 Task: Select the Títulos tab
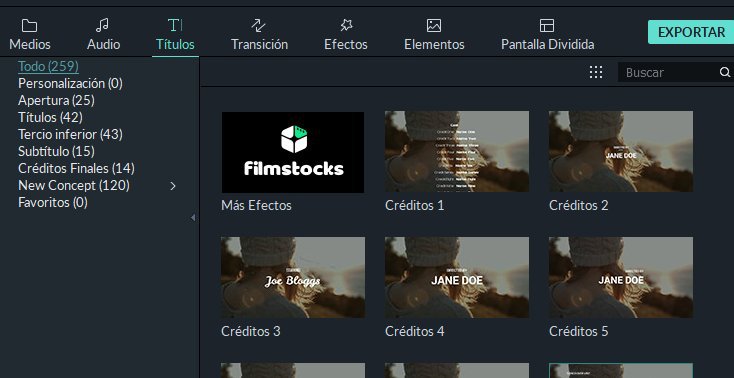(175, 35)
